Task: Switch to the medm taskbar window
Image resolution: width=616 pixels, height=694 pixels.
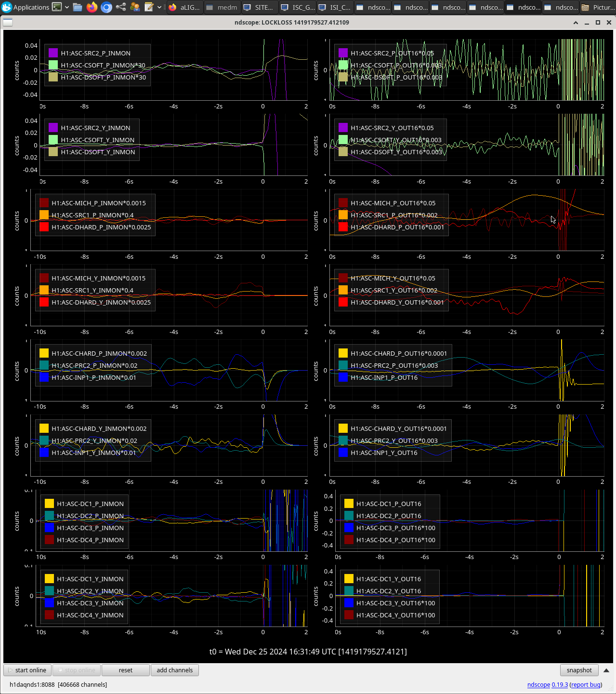Action: (222, 7)
